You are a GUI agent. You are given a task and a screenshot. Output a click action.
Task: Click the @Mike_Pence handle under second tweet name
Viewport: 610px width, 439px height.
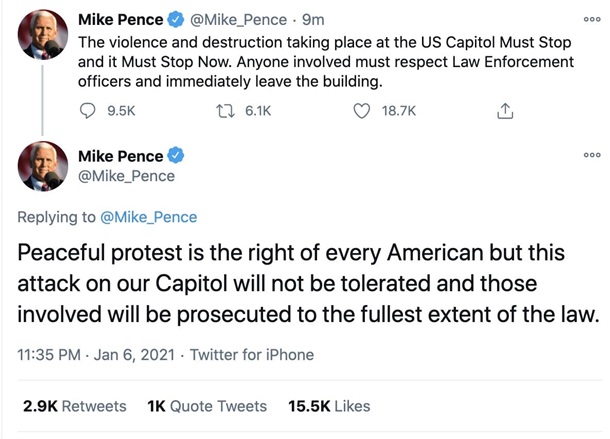click(126, 176)
